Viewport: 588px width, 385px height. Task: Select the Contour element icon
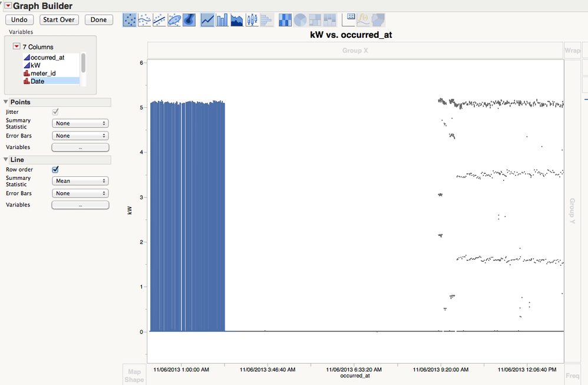(x=189, y=20)
